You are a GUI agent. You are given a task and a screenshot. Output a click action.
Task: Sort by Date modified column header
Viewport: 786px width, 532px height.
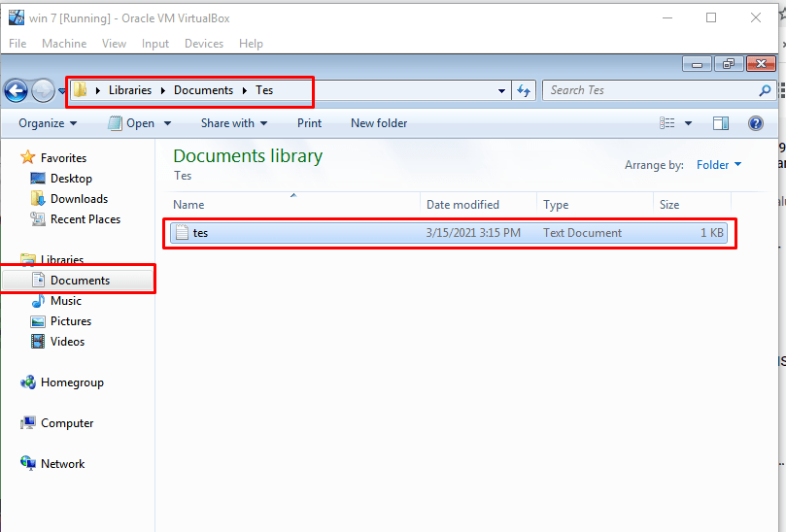(x=462, y=205)
